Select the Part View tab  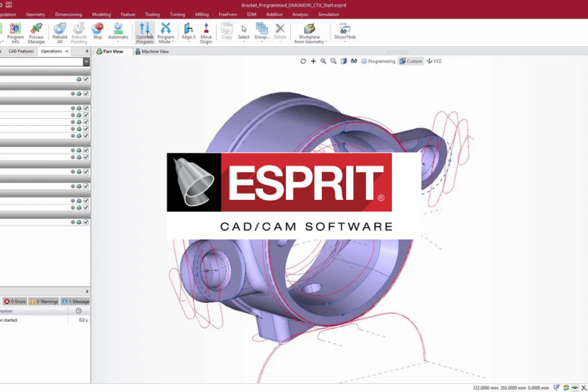pyautogui.click(x=110, y=51)
